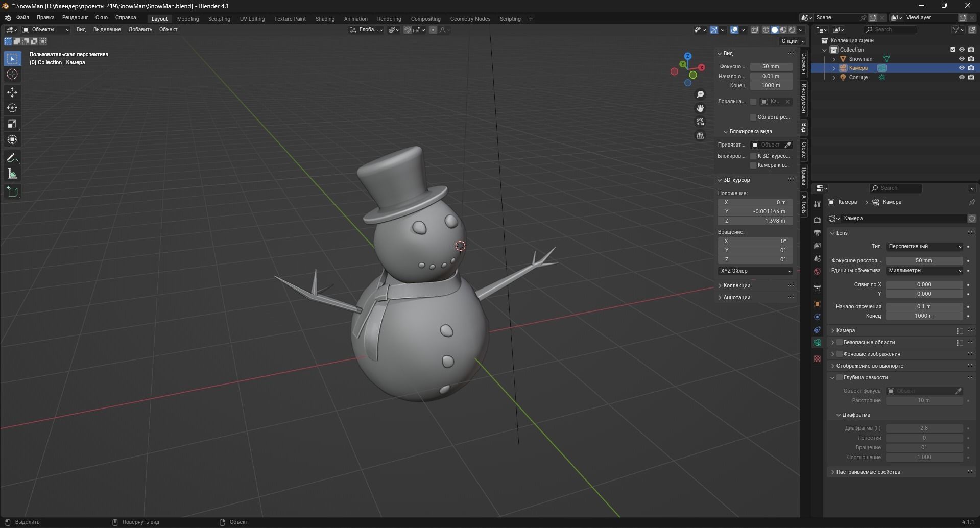Enable the Безопасные области checkbox
This screenshot has width=980, height=528.
tap(839, 342)
